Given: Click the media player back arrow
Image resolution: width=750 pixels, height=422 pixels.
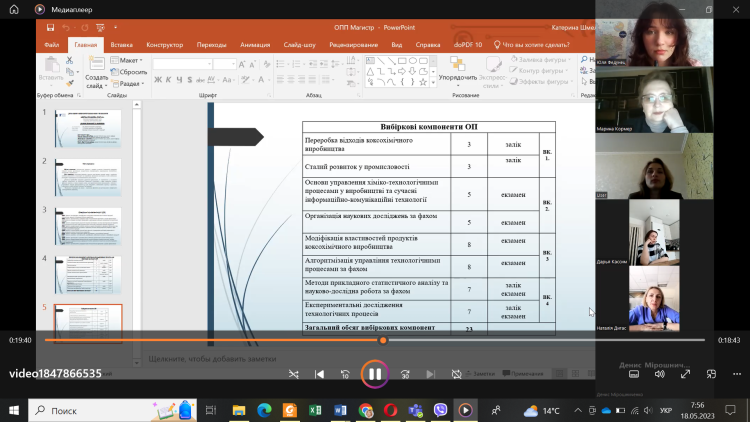Looking at the screenshot, I should click(13, 9).
